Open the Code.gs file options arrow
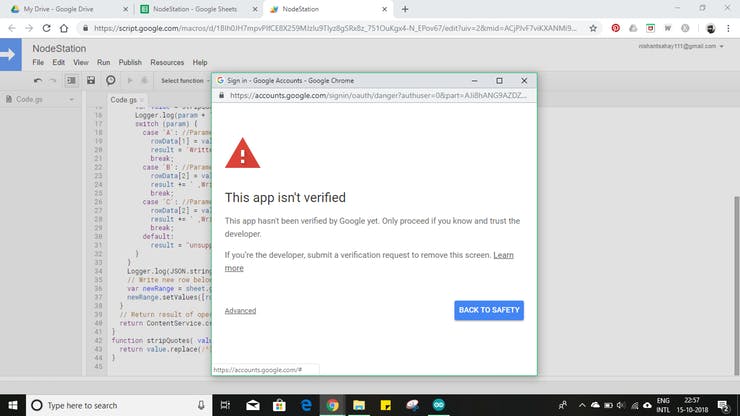This screenshot has width=740, height=416. click(x=71, y=100)
